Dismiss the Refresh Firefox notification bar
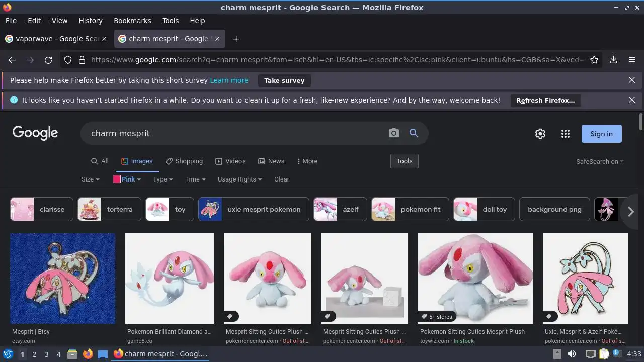 [x=632, y=100]
